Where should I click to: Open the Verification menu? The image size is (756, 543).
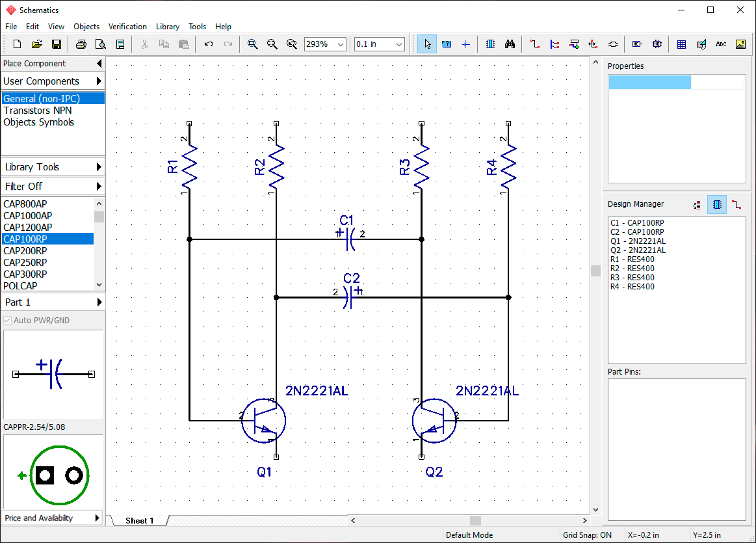(x=127, y=27)
